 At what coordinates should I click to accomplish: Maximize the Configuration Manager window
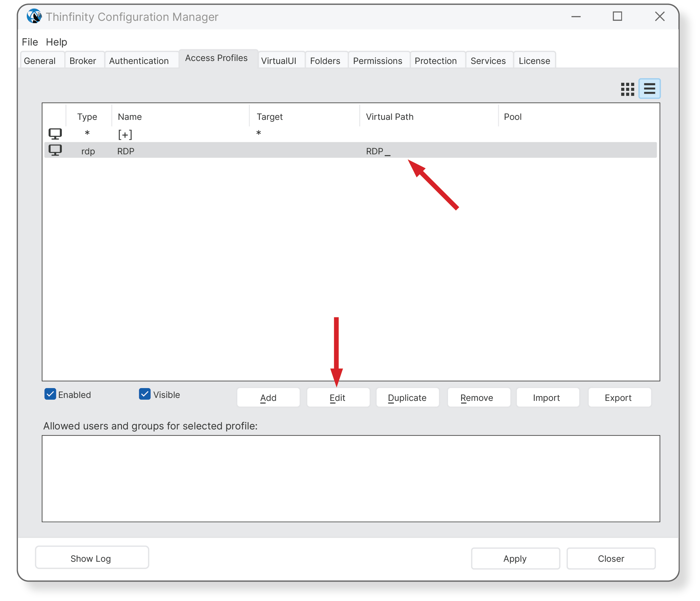(617, 16)
